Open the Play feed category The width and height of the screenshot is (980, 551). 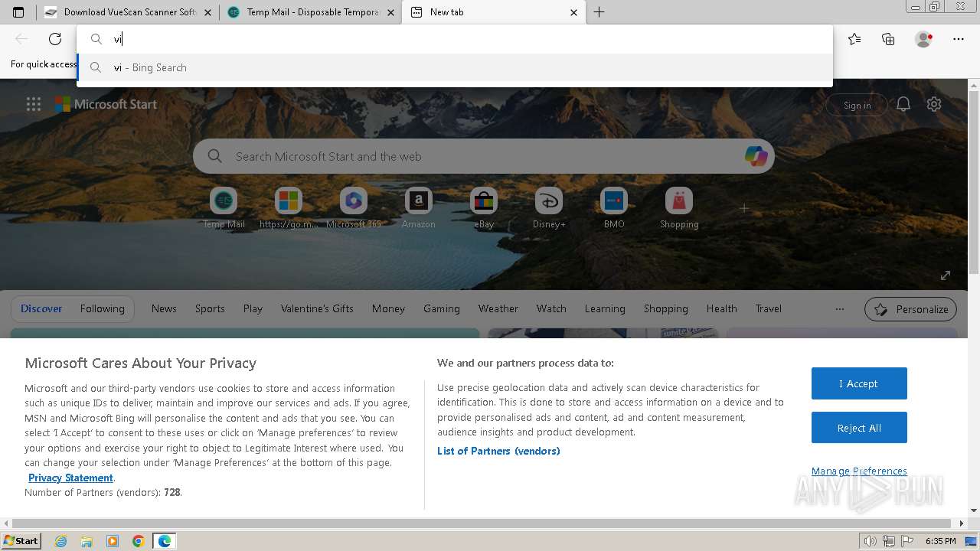point(253,309)
